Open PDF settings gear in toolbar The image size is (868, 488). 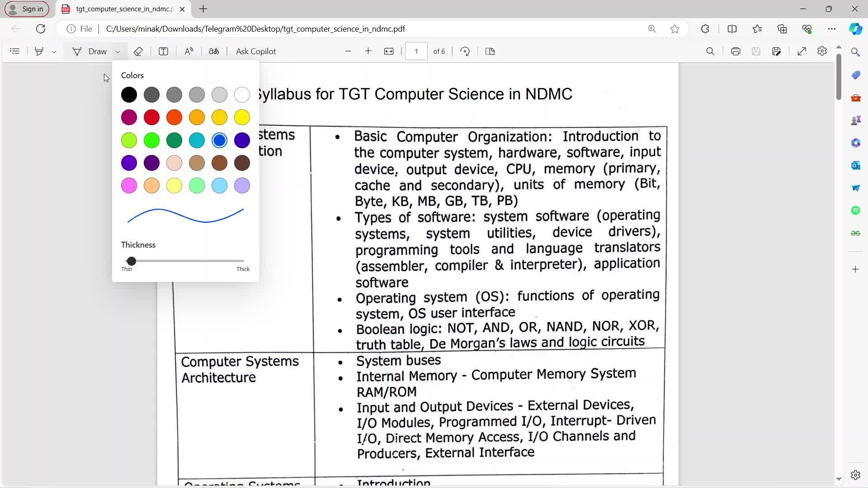pos(822,52)
